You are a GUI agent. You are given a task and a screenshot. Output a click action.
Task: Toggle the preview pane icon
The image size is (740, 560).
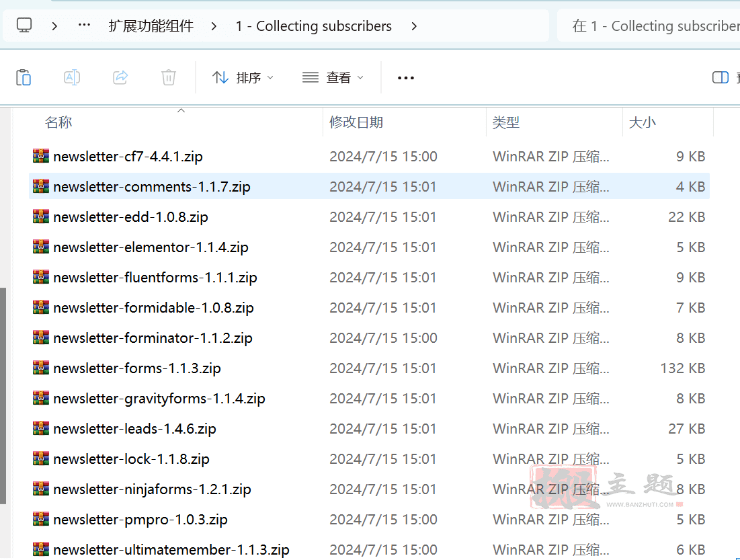(x=721, y=77)
